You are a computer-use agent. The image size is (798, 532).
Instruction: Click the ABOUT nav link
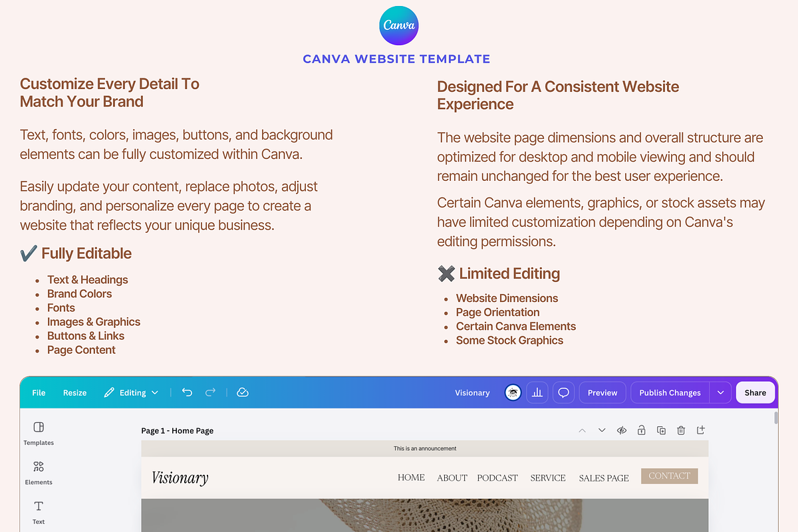[452, 477]
